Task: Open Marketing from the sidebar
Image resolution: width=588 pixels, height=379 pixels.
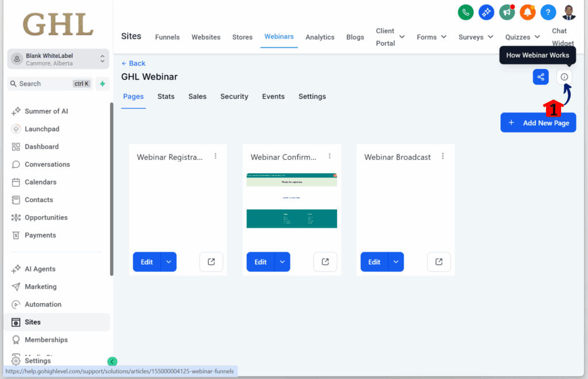Action: pos(41,287)
